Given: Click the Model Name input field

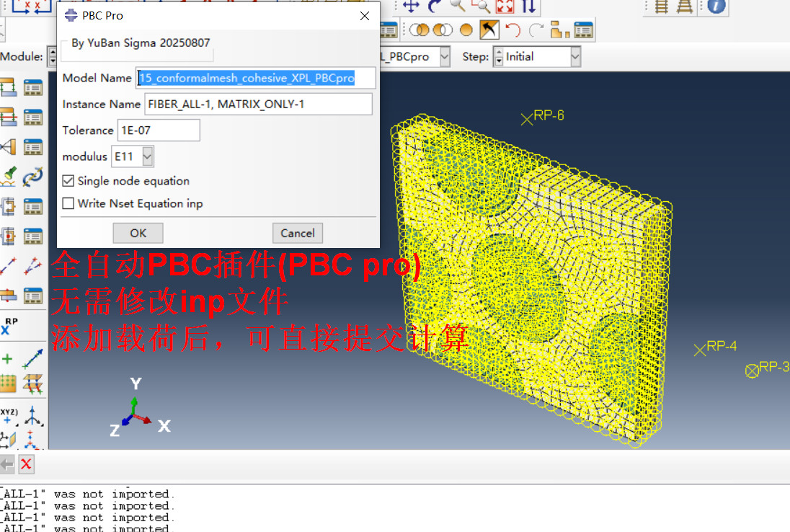Looking at the screenshot, I should coord(256,78).
